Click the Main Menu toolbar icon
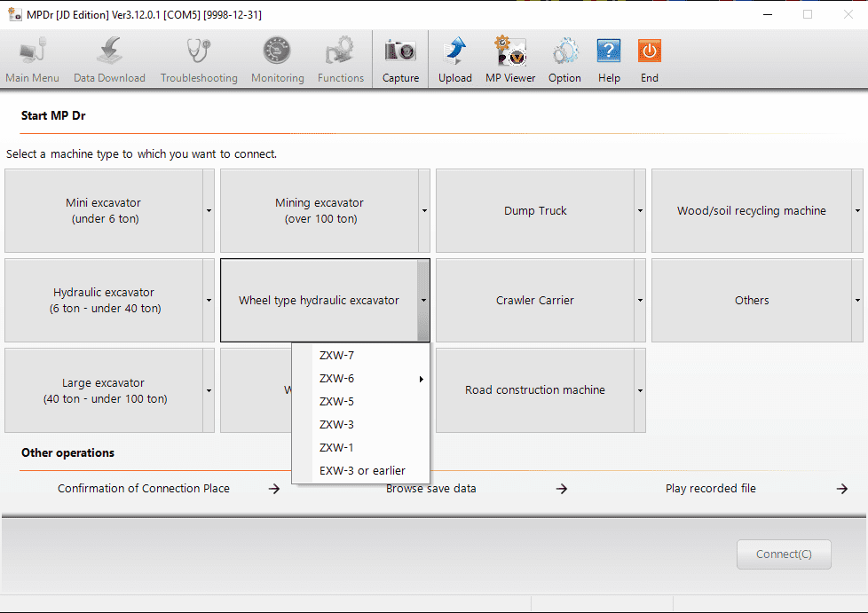The image size is (868, 613). click(x=32, y=52)
